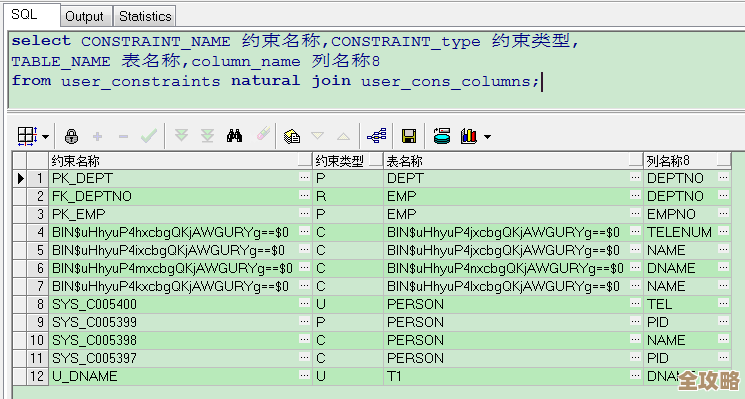This screenshot has height=399, width=745.
Task: Open ellipsis button beside EMPNO
Action: pyautogui.click(x=724, y=213)
